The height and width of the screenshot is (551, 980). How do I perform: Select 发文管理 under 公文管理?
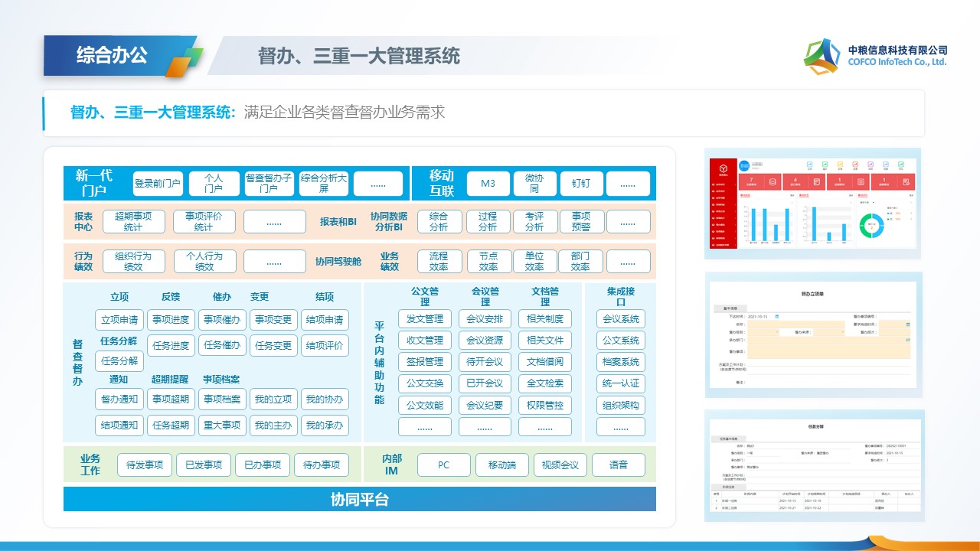(425, 319)
